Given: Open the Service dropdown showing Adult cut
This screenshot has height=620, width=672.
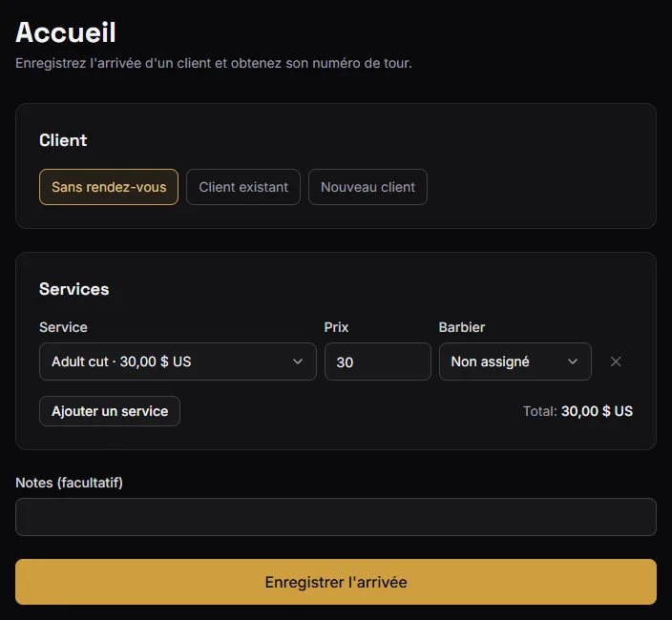Looking at the screenshot, I should pyautogui.click(x=178, y=362).
